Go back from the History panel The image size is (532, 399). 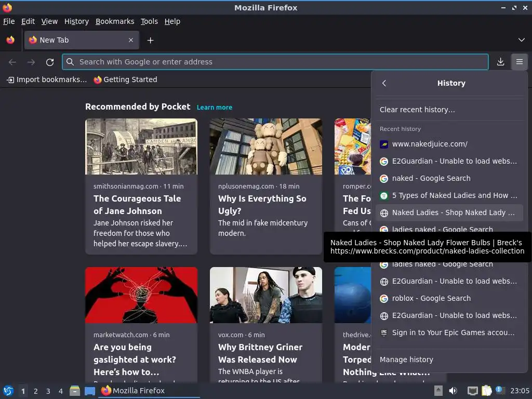[384, 83]
